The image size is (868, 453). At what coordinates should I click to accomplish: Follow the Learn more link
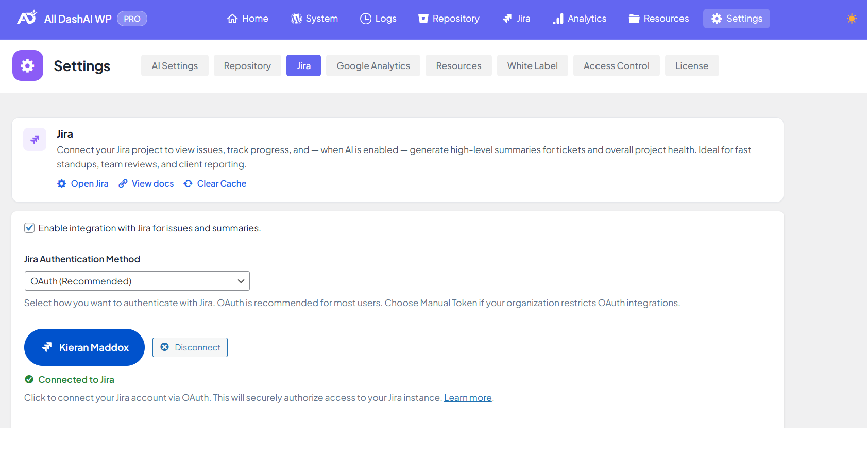point(468,398)
